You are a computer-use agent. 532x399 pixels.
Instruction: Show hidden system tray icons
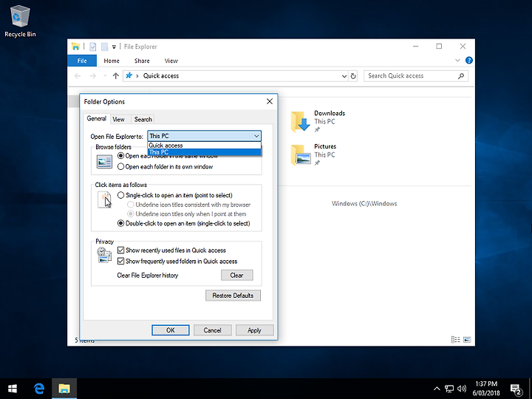(437, 389)
